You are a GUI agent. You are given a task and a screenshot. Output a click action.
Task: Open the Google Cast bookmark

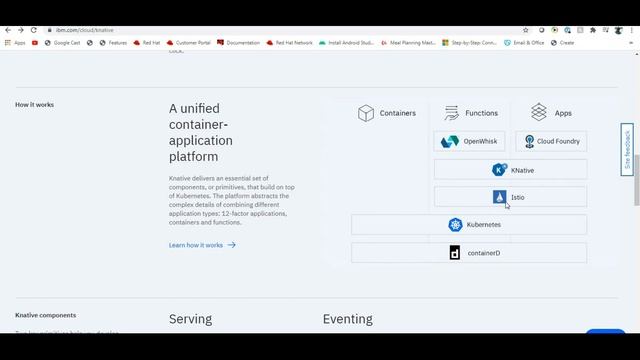(62, 43)
